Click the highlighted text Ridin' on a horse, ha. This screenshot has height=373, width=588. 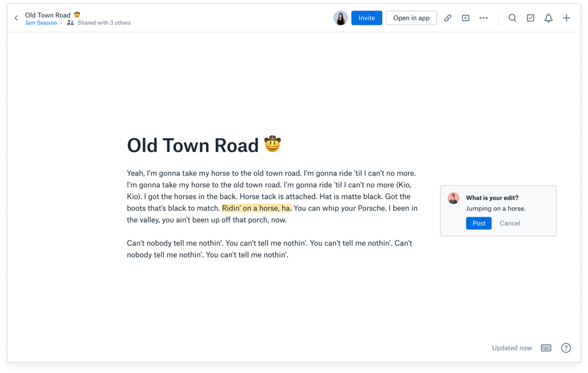point(257,208)
